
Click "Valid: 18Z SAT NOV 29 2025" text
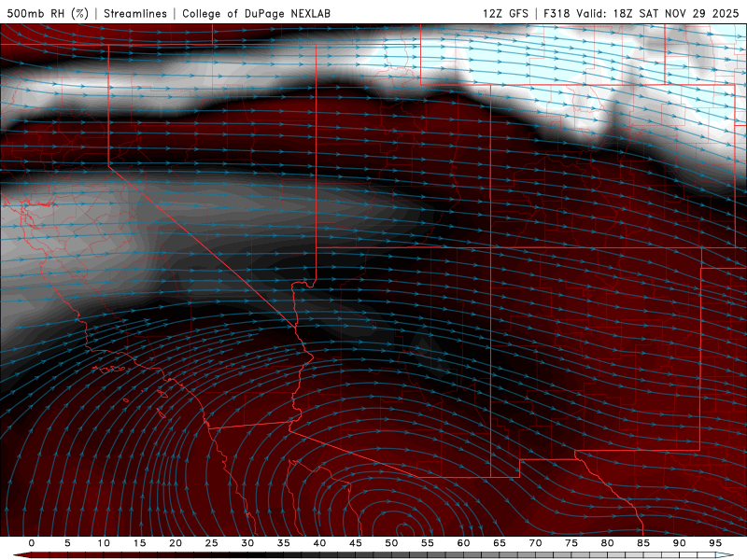tap(657, 13)
